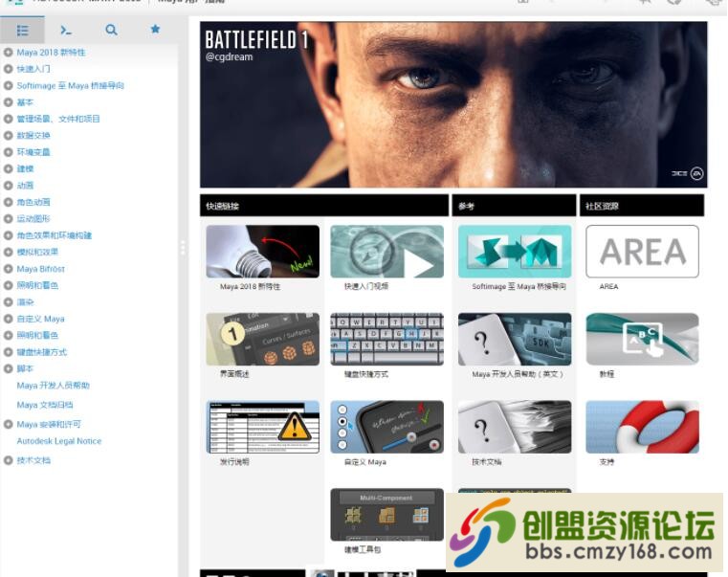This screenshot has height=577, width=728.
Task: Click the 建模工具包 caption text
Action: [363, 549]
